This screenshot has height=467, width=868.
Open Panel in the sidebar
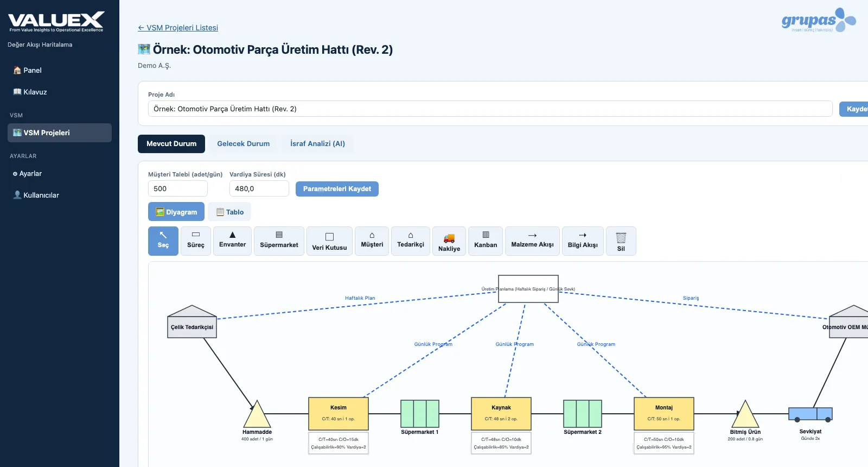click(x=60, y=70)
